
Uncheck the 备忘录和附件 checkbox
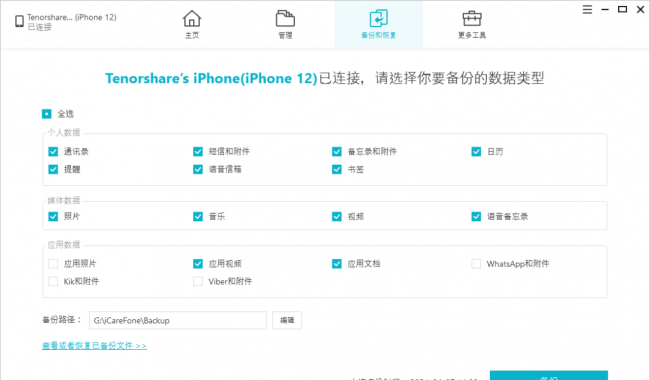(337, 152)
